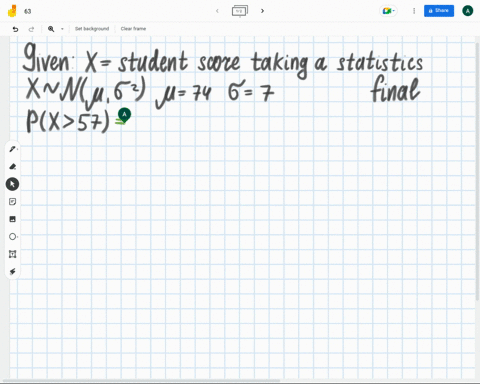Select the Eraser tool
Screen dimensions: 480x384
coord(13,166)
